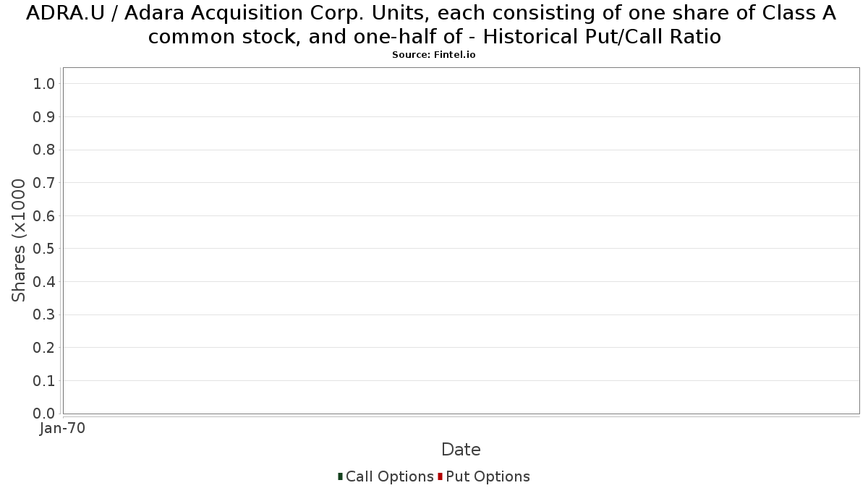Click the 0.8 y-axis tick label
This screenshot has width=868, height=488.
[44, 150]
